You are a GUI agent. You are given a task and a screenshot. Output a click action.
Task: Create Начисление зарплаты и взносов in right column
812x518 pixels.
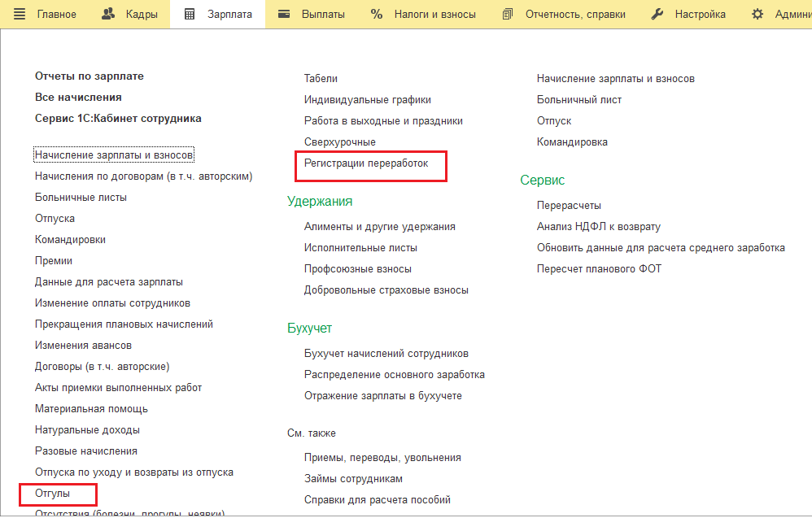pyautogui.click(x=616, y=79)
